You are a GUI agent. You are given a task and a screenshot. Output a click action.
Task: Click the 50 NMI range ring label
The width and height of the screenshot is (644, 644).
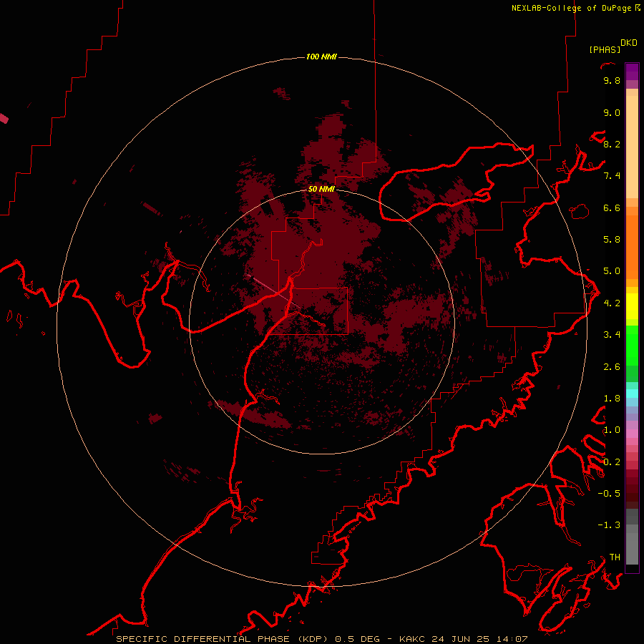[321, 189]
